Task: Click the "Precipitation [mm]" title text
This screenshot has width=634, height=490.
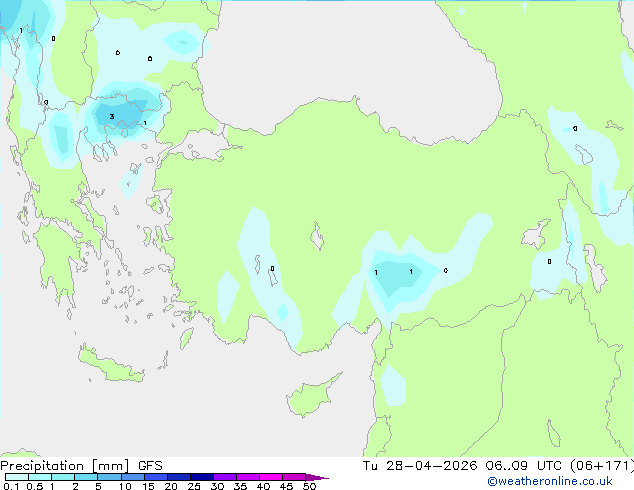Action: coord(65,466)
